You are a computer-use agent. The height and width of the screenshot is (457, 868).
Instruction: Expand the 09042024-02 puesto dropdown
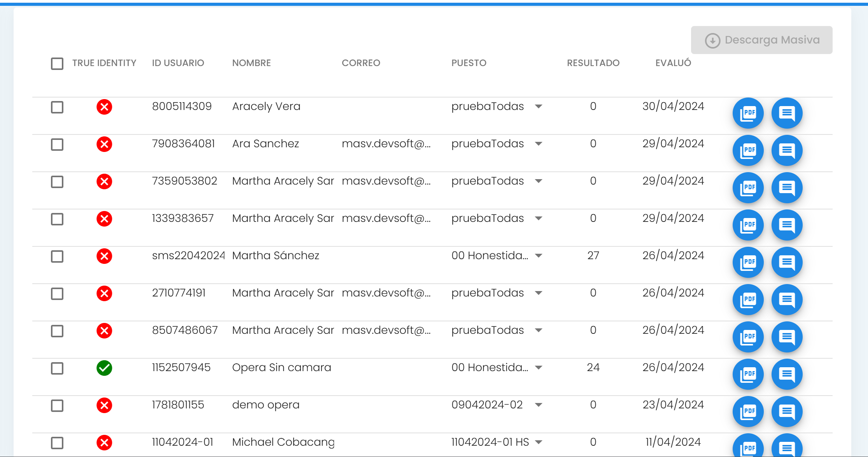click(539, 405)
